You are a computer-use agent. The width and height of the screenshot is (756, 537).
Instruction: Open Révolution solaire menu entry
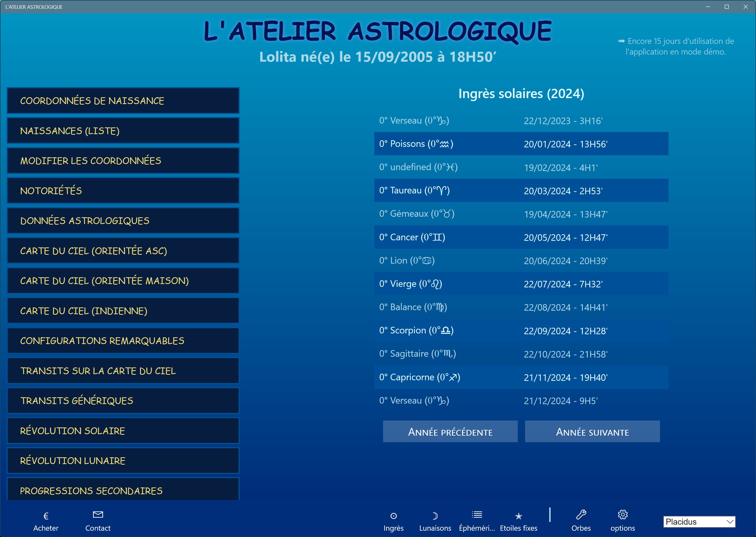click(x=123, y=430)
